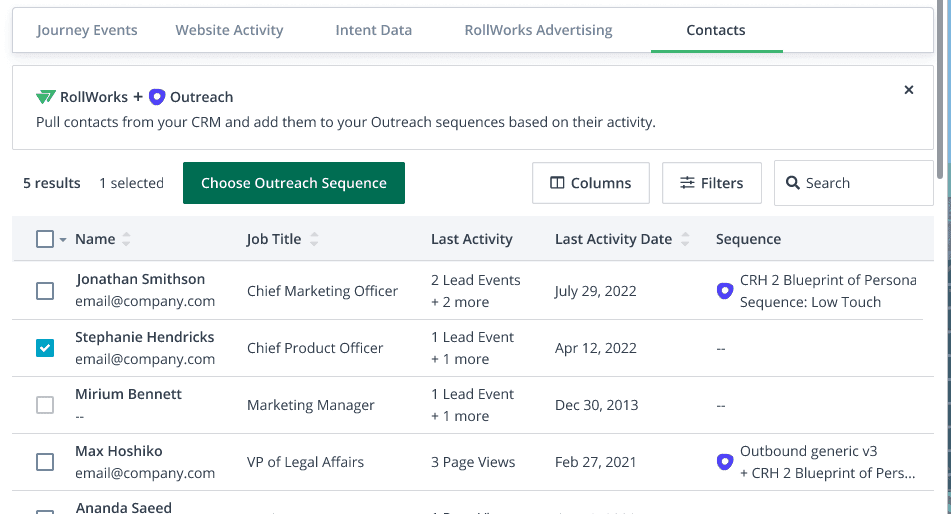Click the Outreach shield icon in banner
Image resolution: width=951 pixels, height=514 pixels.
(x=156, y=97)
